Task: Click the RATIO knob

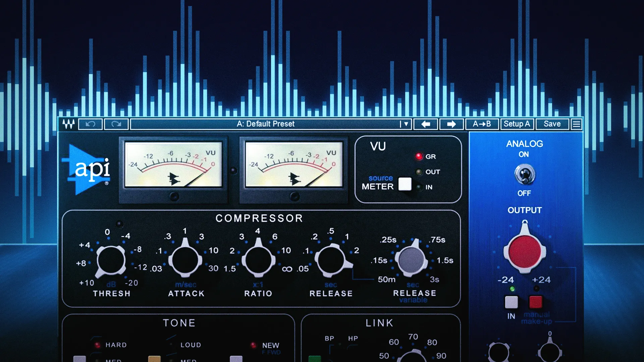Action: click(x=258, y=259)
